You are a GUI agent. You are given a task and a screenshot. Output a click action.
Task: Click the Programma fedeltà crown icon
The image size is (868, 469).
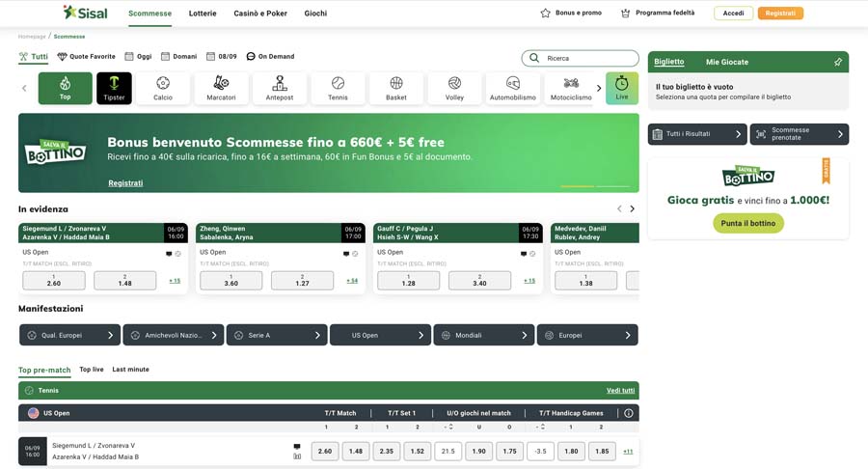[x=626, y=13]
